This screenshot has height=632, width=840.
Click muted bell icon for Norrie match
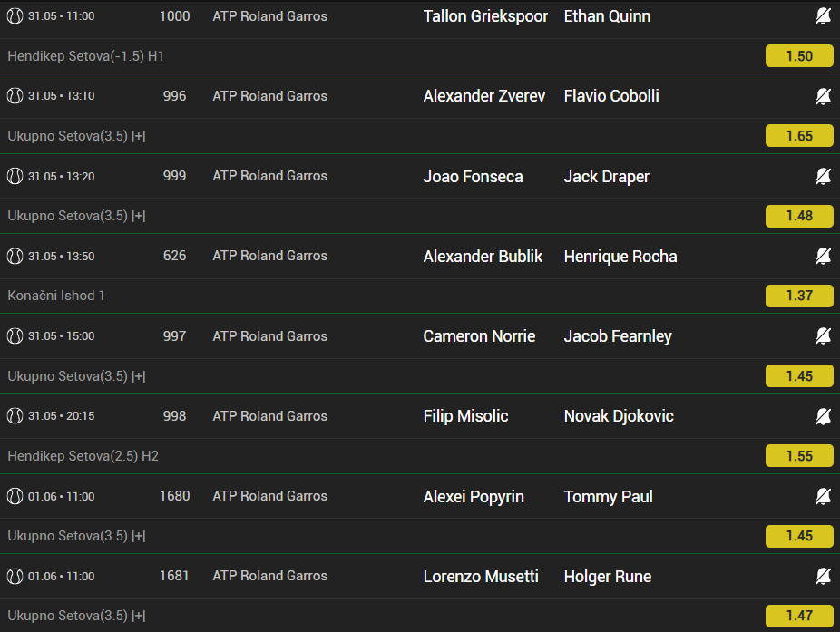pos(823,335)
